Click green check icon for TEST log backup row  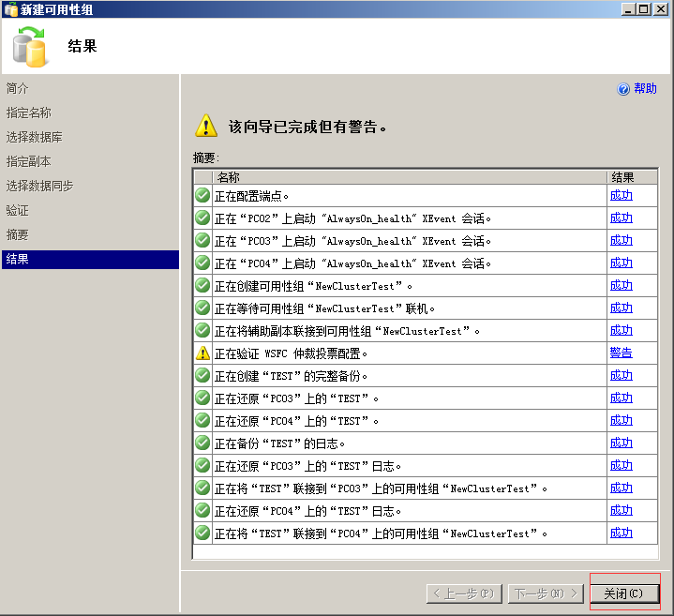coord(202,443)
